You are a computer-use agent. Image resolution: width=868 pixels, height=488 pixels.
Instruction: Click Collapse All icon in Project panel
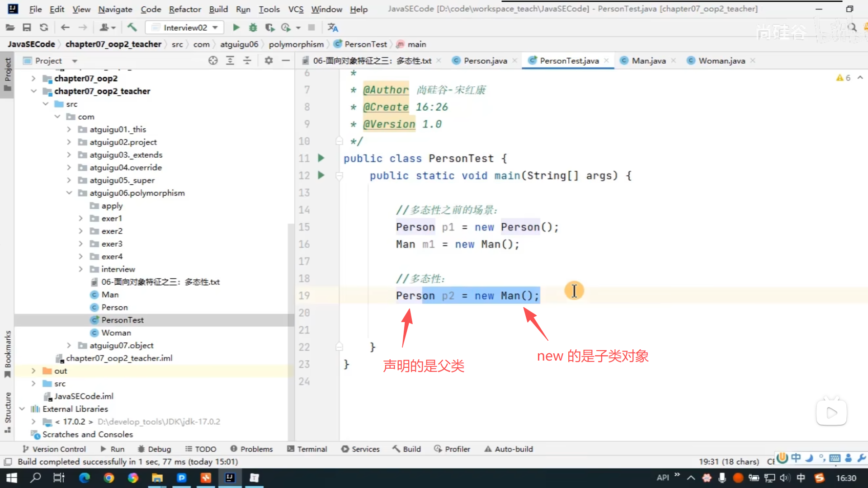click(247, 61)
